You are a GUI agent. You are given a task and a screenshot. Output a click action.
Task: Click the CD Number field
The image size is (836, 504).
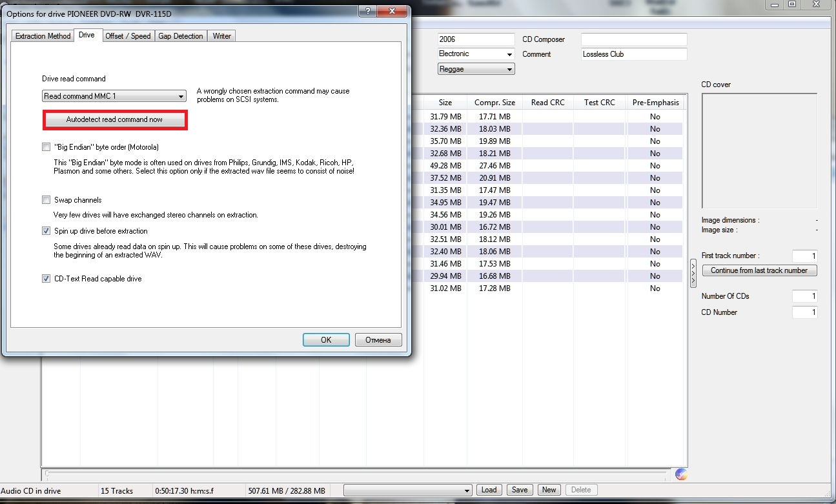tap(805, 312)
